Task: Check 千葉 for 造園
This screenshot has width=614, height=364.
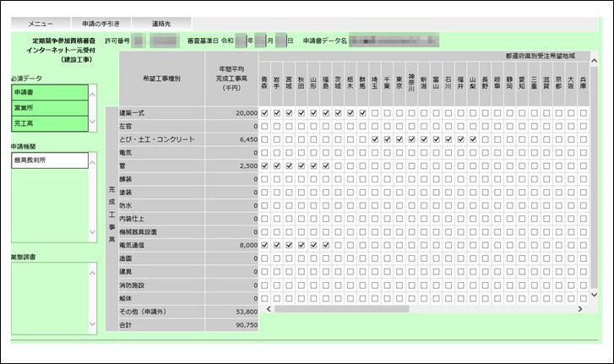Action: (x=388, y=258)
